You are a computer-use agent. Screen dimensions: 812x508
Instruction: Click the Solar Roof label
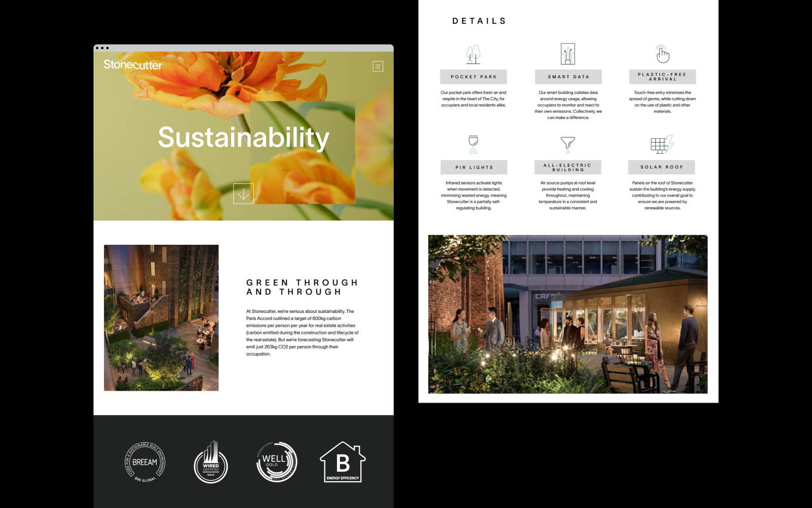[x=661, y=167]
